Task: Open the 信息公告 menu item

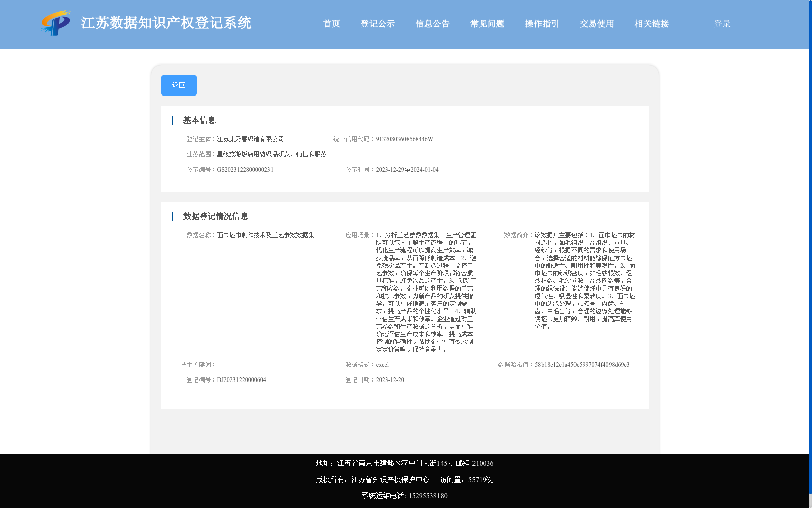Action: point(432,24)
